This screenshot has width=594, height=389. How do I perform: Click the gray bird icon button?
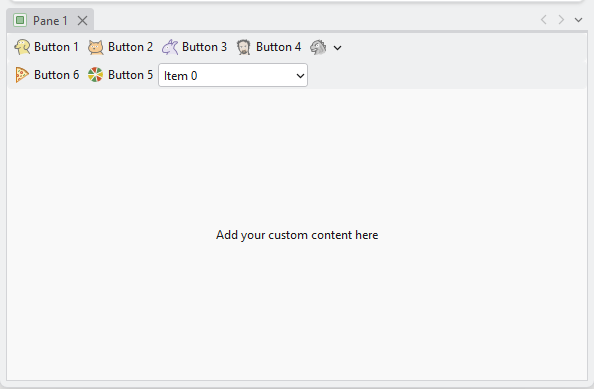pos(318,47)
